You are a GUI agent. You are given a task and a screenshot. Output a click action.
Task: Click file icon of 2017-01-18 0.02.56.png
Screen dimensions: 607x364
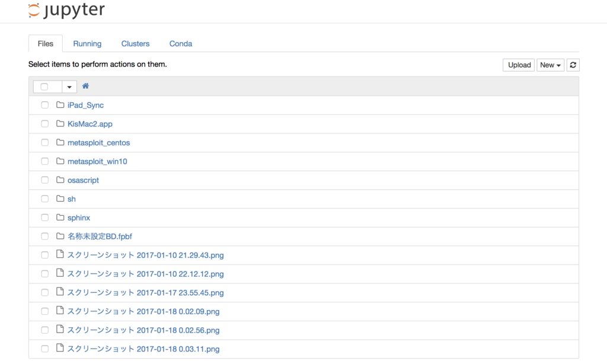click(60, 329)
